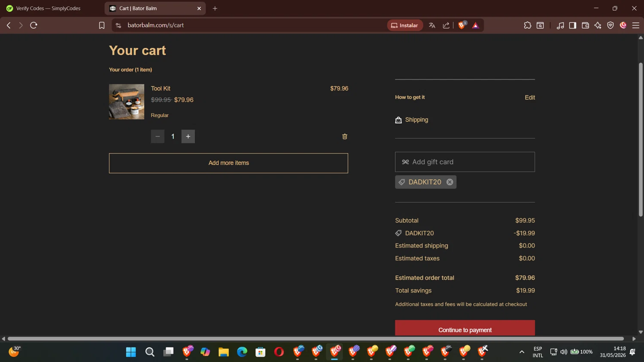Open the Brave Wallet icon
This screenshot has width=644, height=362.
point(585,25)
